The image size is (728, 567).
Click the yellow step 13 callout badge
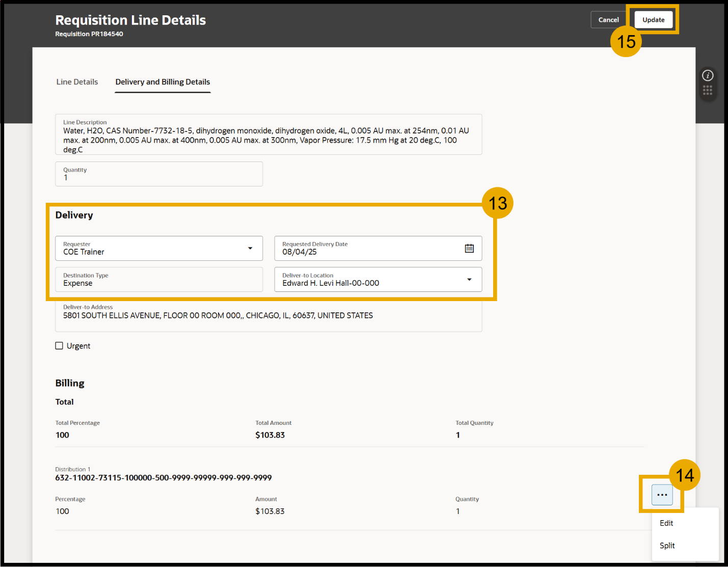[x=497, y=203]
